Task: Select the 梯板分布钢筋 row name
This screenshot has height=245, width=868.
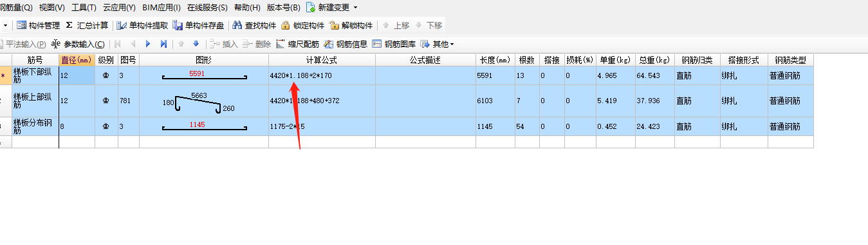Action: tap(35, 126)
